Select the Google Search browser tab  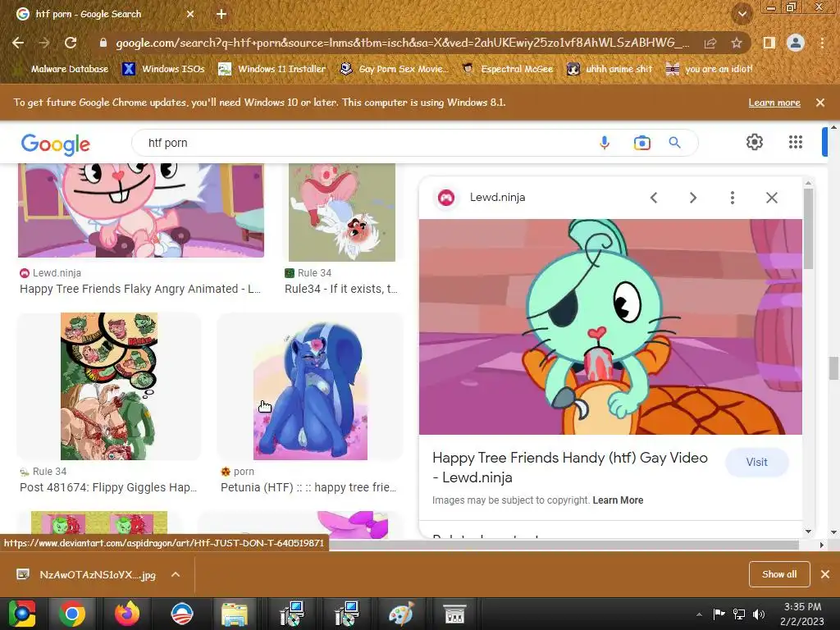tap(106, 15)
